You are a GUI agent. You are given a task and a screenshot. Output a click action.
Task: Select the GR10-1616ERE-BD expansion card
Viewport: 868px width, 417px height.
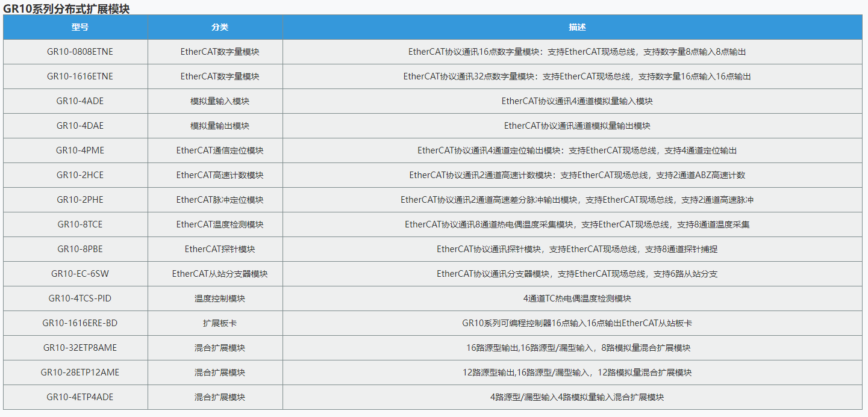[80, 323]
